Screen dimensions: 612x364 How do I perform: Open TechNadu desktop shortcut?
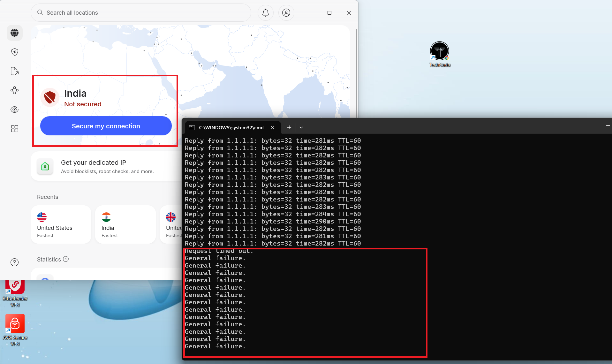[440, 54]
